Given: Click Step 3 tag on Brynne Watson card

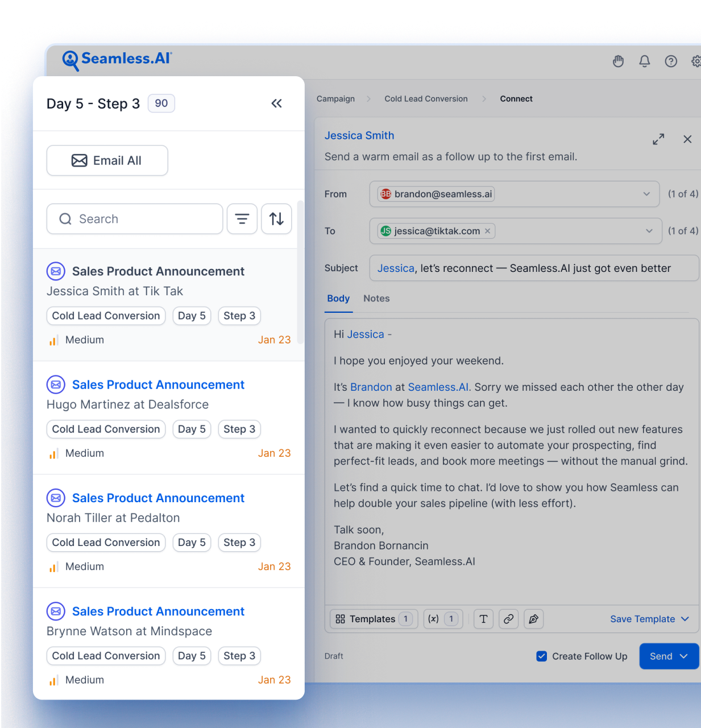Looking at the screenshot, I should coord(239,656).
